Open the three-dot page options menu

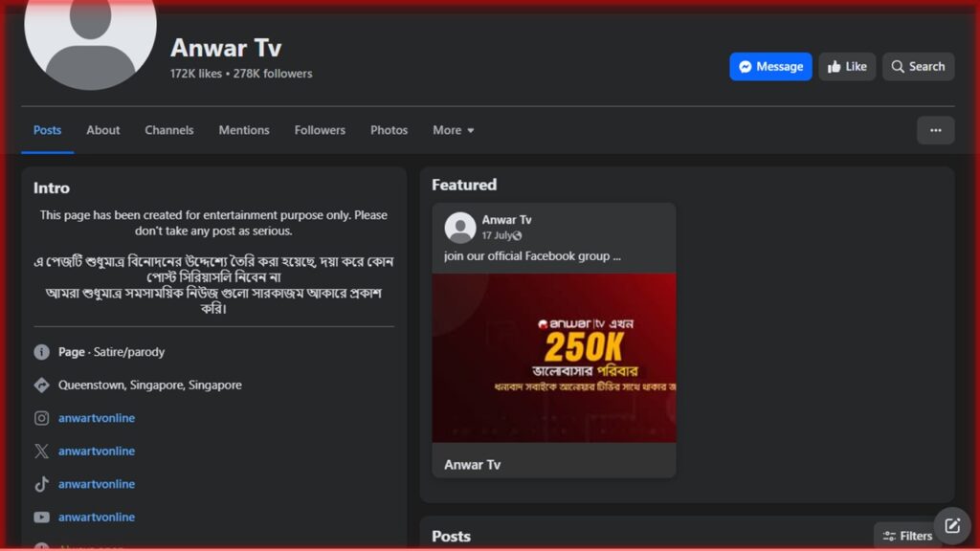[936, 130]
